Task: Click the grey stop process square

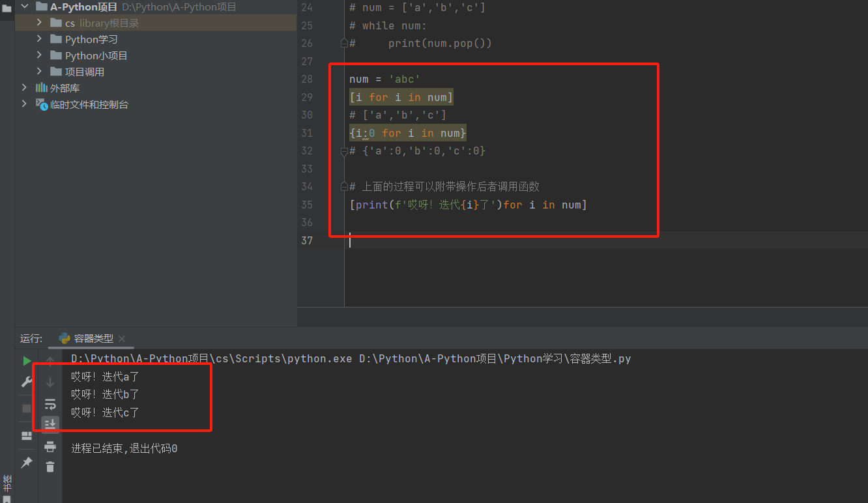Action: (x=27, y=408)
